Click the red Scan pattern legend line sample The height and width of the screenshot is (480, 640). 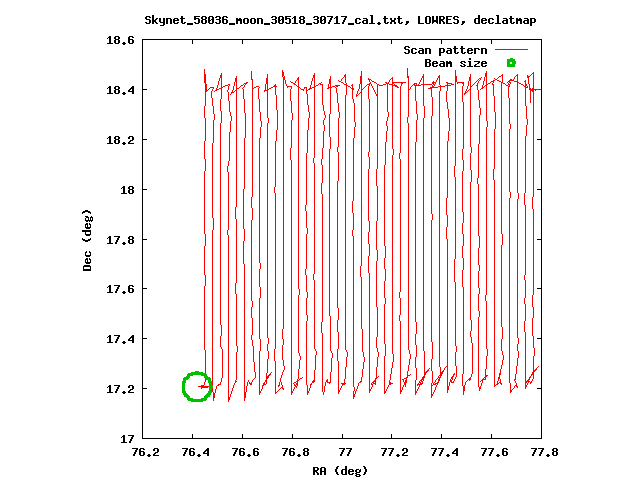pyautogui.click(x=511, y=50)
